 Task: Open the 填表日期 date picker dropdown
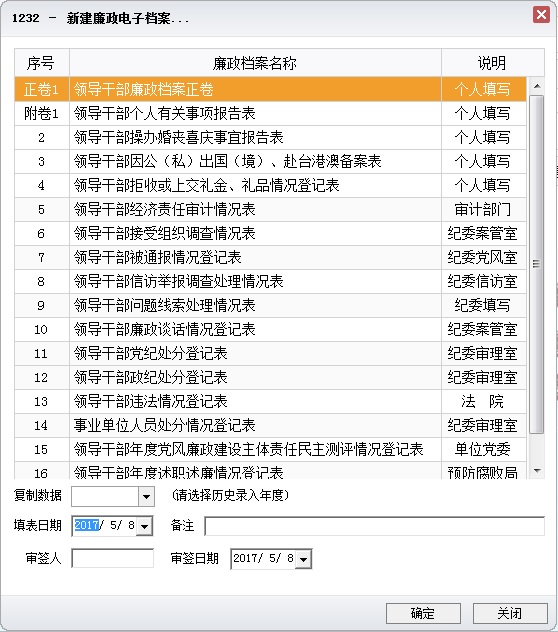pyautogui.click(x=144, y=526)
